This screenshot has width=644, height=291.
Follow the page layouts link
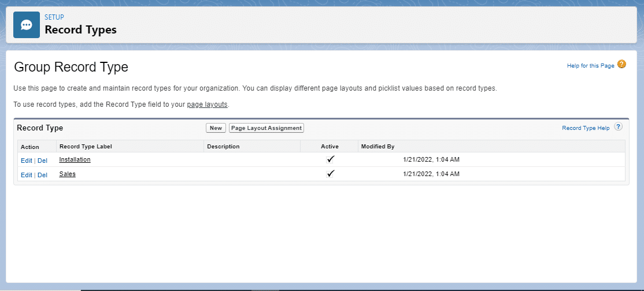[207, 105]
